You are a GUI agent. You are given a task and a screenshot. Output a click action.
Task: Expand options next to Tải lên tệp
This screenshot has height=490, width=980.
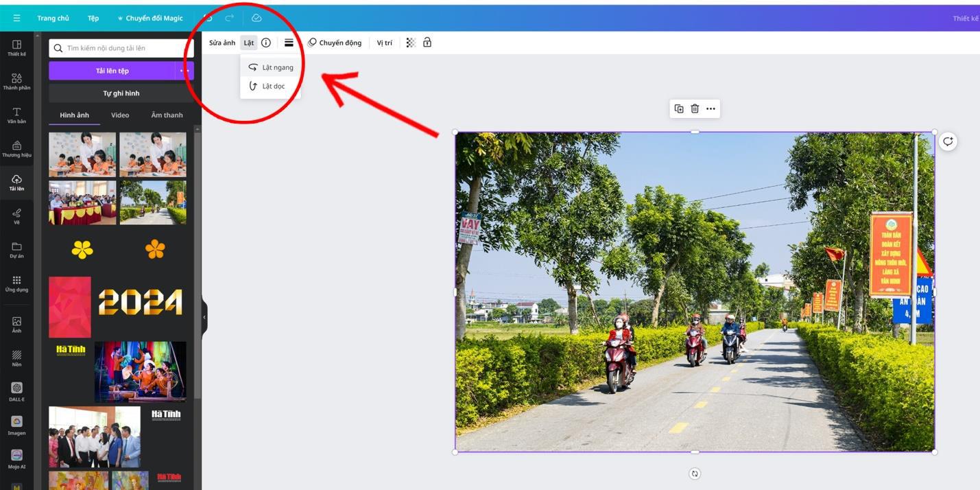tap(184, 71)
